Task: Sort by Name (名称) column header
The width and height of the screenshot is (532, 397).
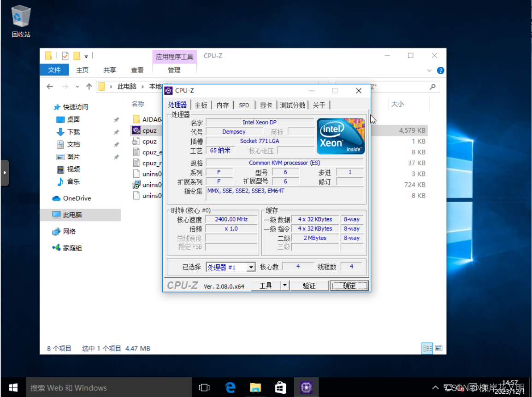Action: [138, 104]
